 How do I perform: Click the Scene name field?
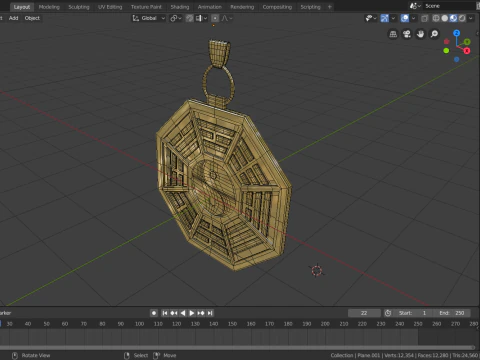coord(448,6)
